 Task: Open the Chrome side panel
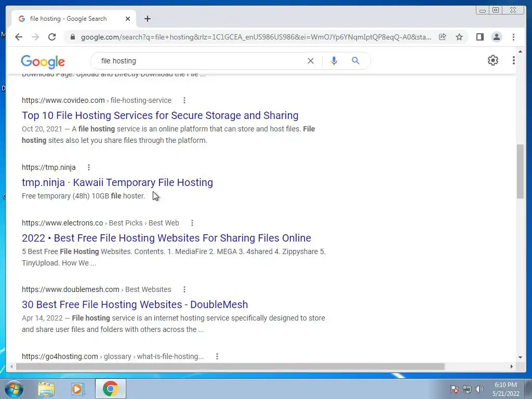(480, 37)
